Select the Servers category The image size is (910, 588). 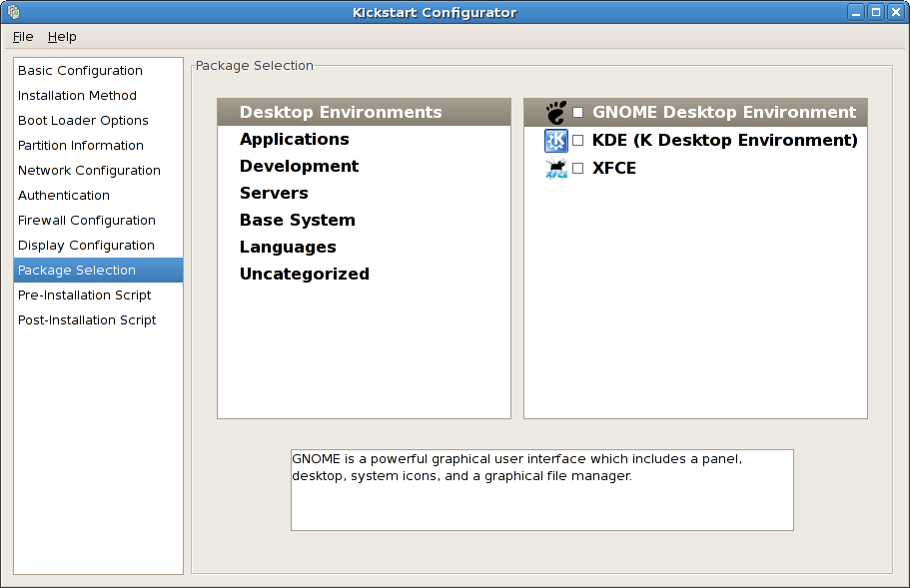(x=274, y=194)
